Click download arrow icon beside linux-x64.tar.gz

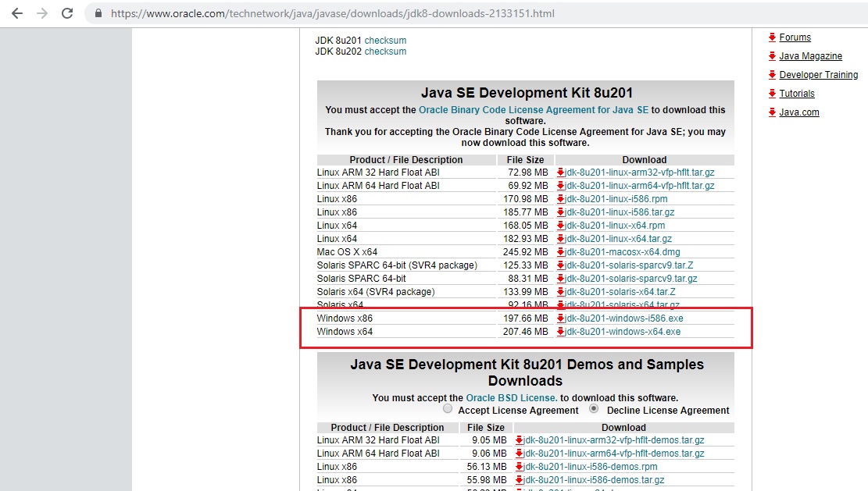[x=561, y=239]
